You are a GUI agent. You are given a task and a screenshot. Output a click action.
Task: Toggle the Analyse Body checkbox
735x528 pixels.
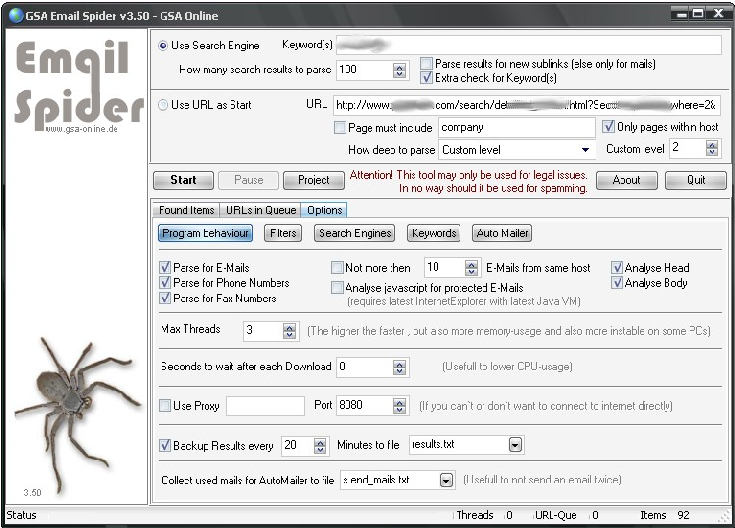617,283
